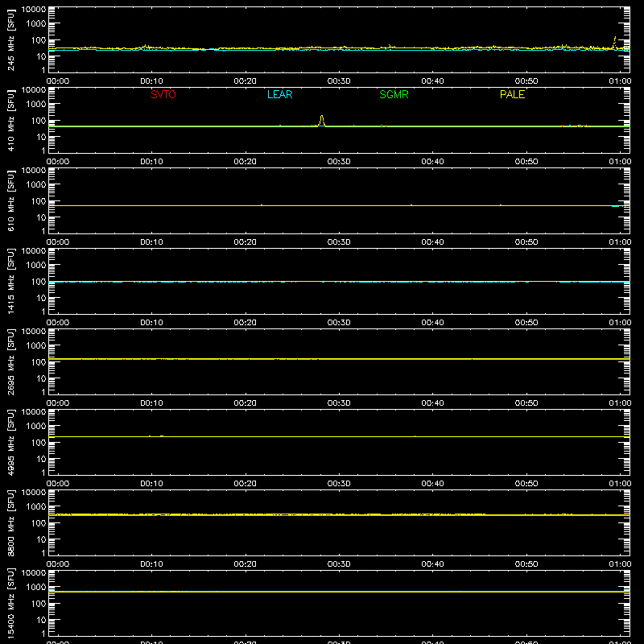Image resolution: width=644 pixels, height=644 pixels.
Task: Click the 100 y-axis label of 610 MHz plot
Action: (x=39, y=201)
